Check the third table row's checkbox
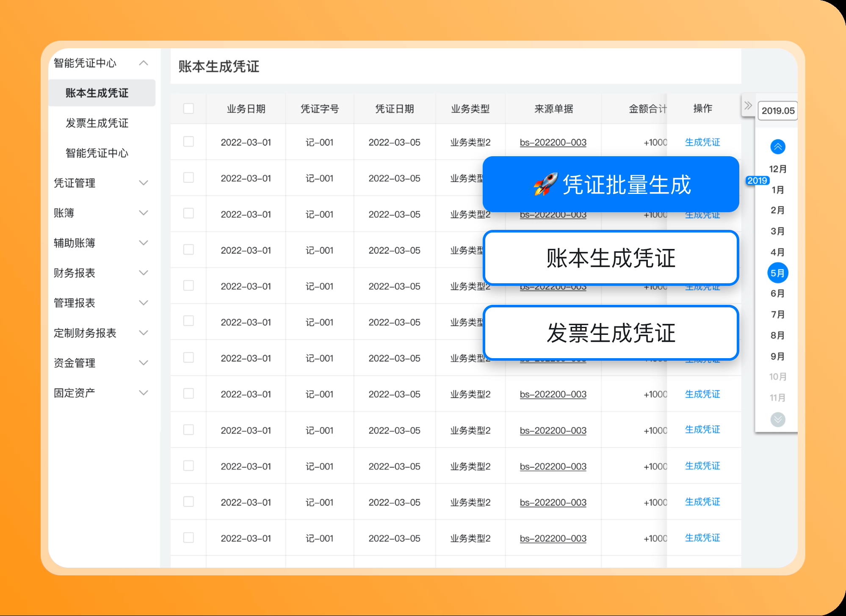Screen dimensions: 846x616 (188, 213)
